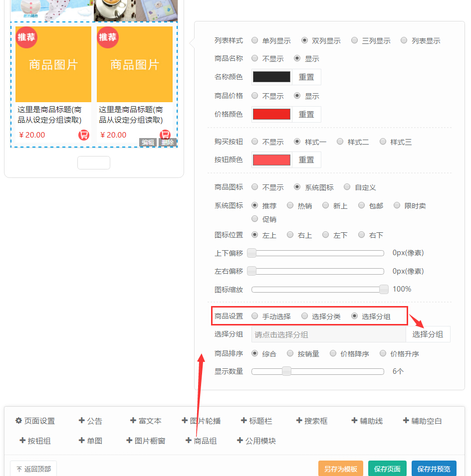The image size is (471, 476).
Task: Add a 公告 module via plus icon
Action: click(x=82, y=421)
